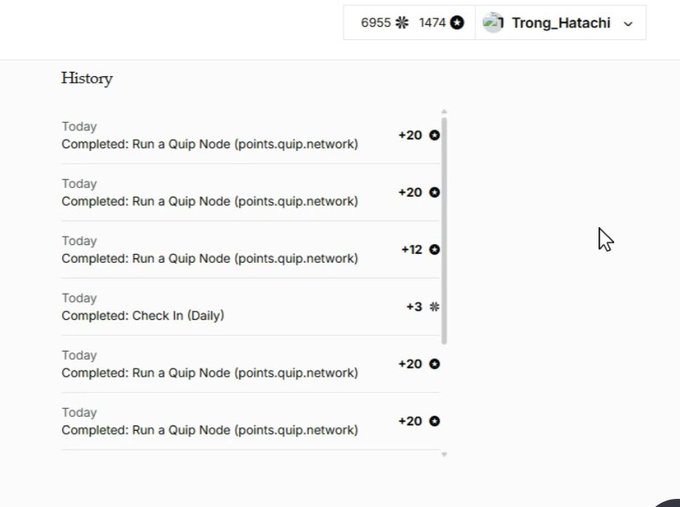Click the 6955 points balance

(376, 23)
